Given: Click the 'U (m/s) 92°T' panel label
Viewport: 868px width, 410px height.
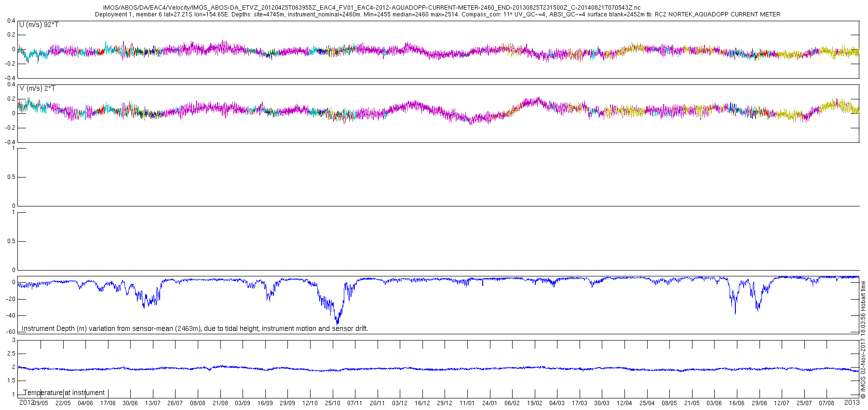Looking at the screenshot, I should pos(39,25).
